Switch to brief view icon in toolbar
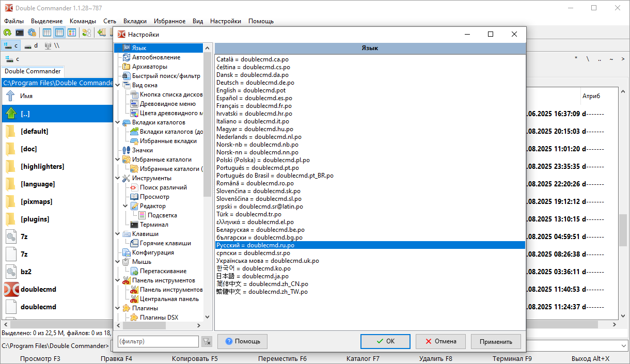Viewport: 630px width, 364px height. point(47,33)
